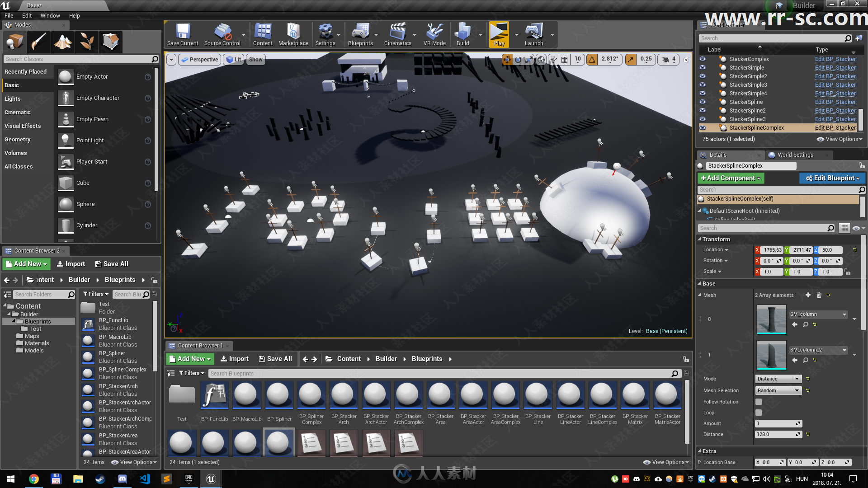Open SM_column_2 mesh dropdown
This screenshot has height=488, width=868.
tap(818, 350)
